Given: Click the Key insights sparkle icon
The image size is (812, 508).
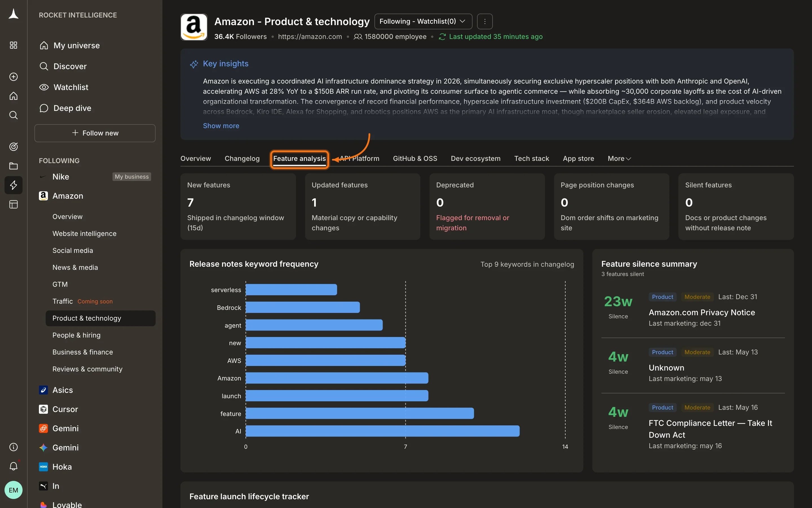Looking at the screenshot, I should pos(194,64).
